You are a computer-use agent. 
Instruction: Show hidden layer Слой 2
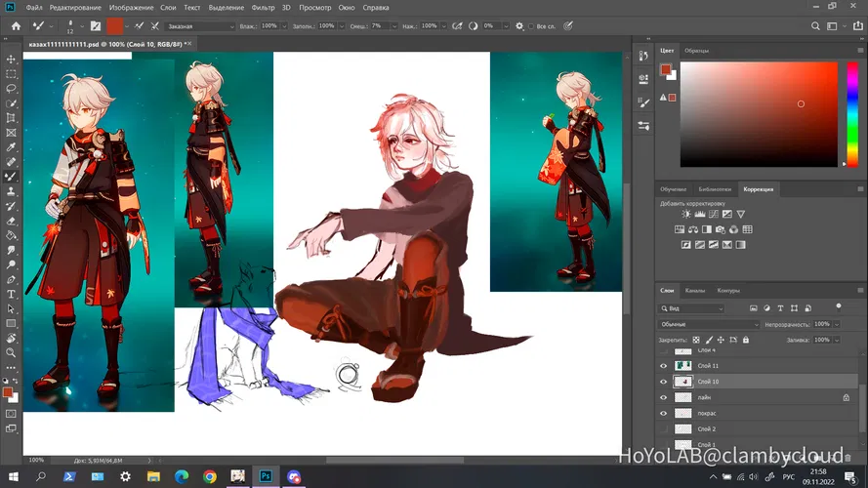point(664,429)
